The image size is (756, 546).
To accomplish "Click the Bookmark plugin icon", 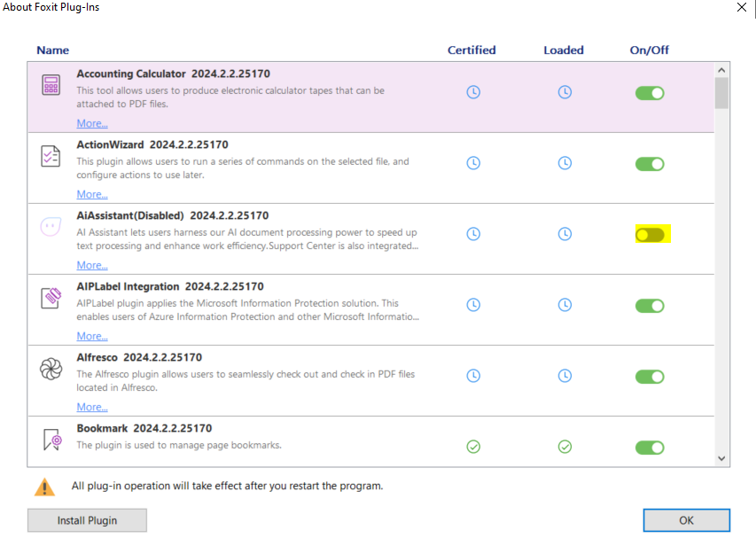I will 51,440.
